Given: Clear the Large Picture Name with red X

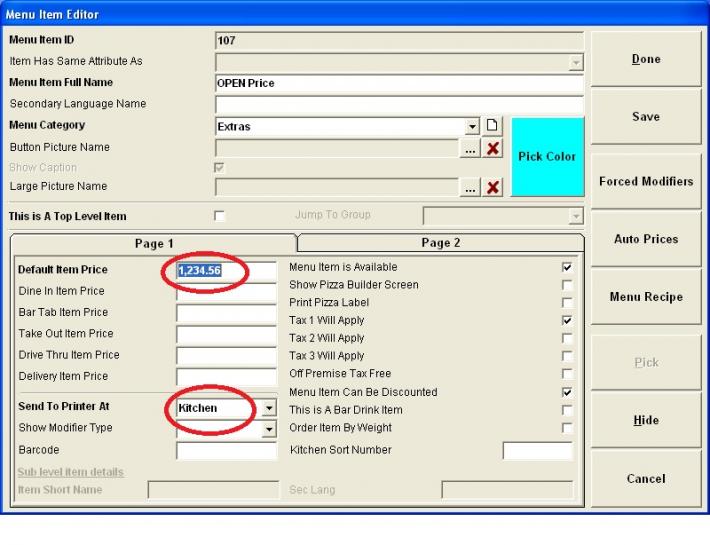Looking at the screenshot, I should point(492,187).
